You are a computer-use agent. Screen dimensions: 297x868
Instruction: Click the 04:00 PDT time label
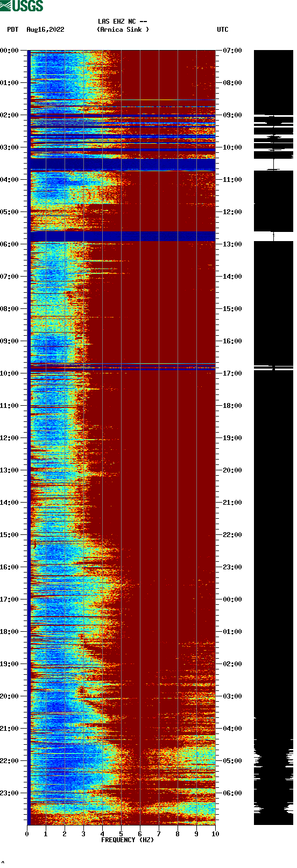(10, 180)
